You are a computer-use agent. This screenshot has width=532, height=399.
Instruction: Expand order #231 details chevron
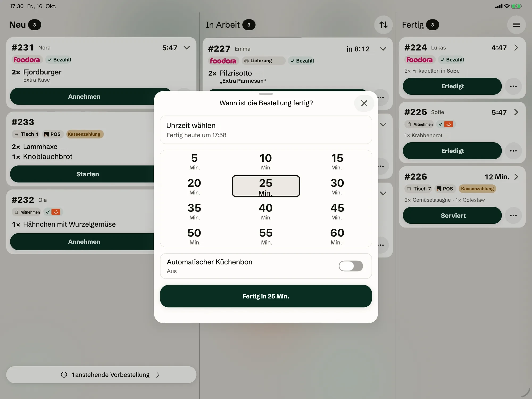point(187,48)
